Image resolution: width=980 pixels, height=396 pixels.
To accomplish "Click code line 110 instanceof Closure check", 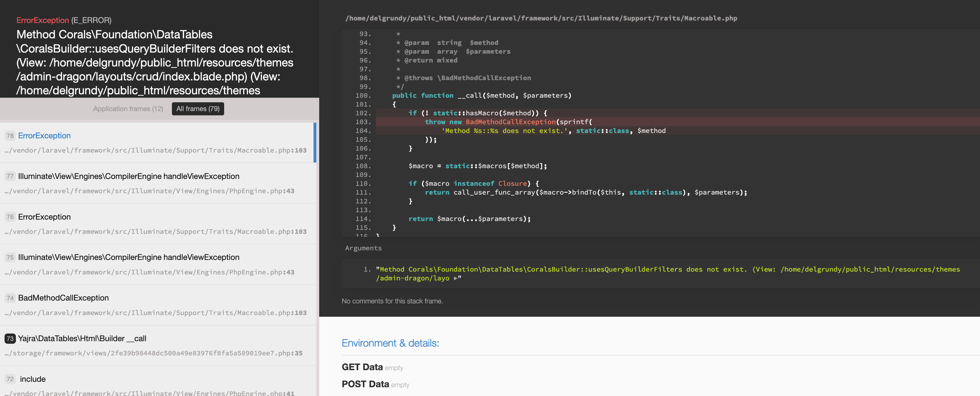I will click(x=474, y=184).
